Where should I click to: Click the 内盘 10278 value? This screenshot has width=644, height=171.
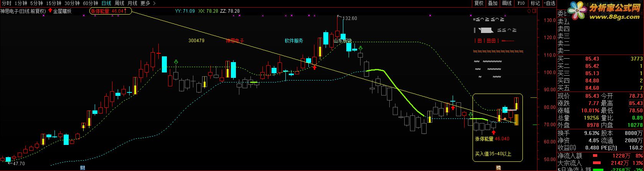[635, 125]
